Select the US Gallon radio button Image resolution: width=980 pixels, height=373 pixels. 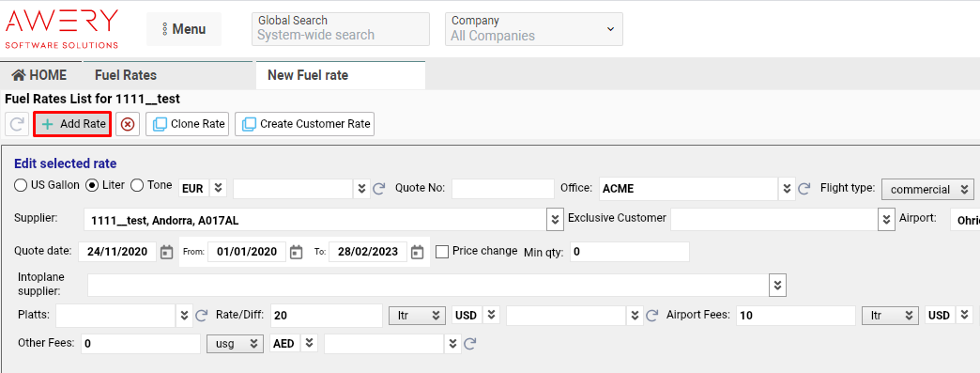[21, 185]
